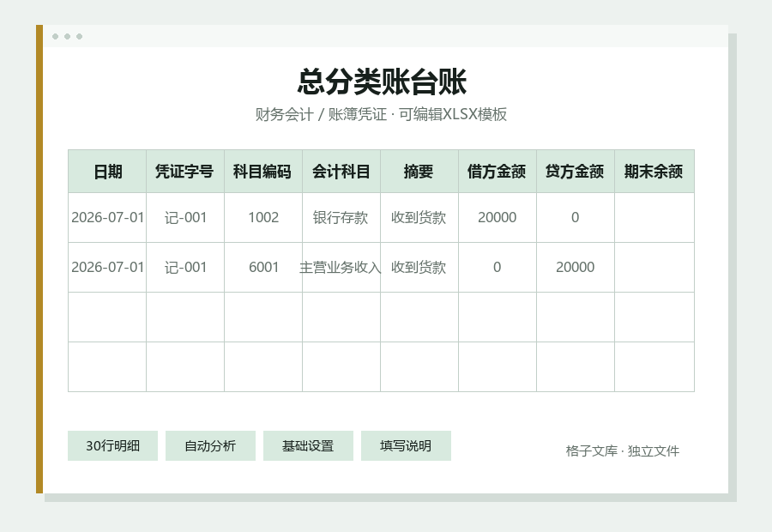This screenshot has width=772, height=532.
Task: Click the credit 0 cell in the 银行存款 row
Action: [575, 217]
